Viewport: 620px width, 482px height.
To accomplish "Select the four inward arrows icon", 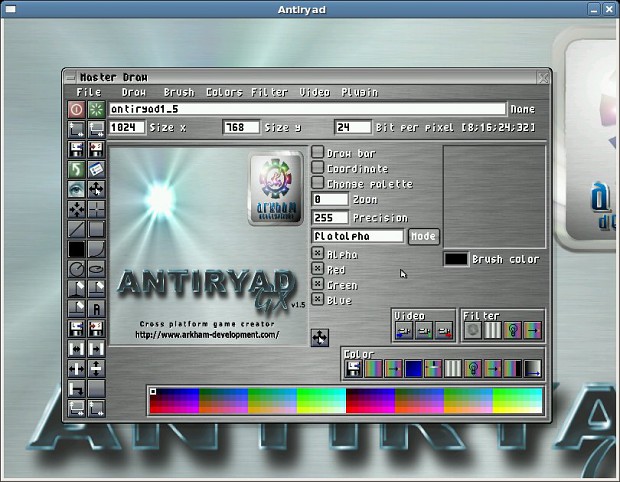I will (76, 209).
